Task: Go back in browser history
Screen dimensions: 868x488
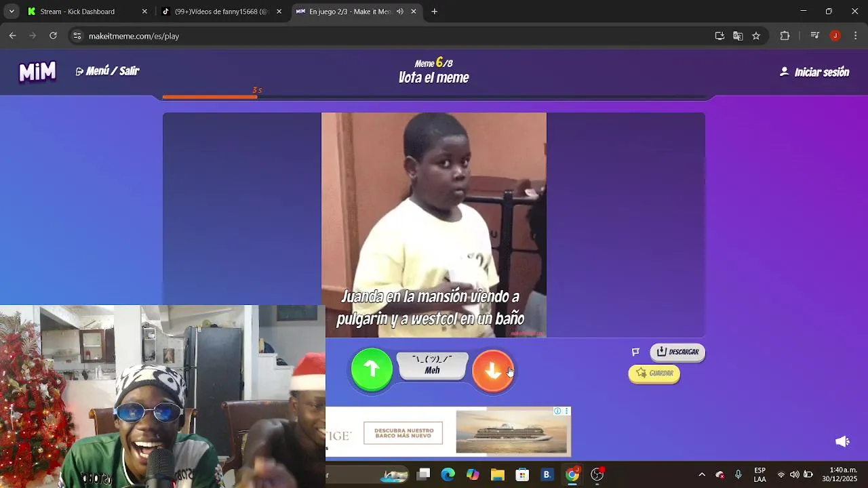Action: click(x=12, y=36)
